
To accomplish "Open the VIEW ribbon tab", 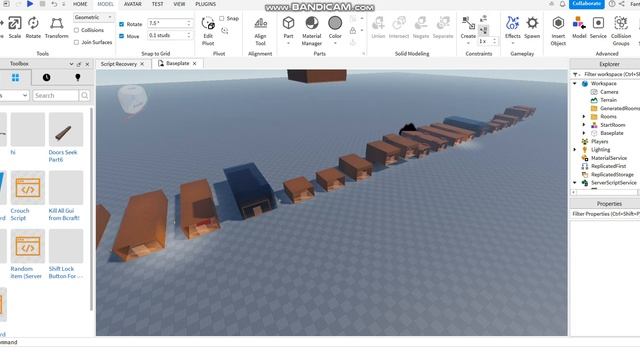I will [179, 4].
